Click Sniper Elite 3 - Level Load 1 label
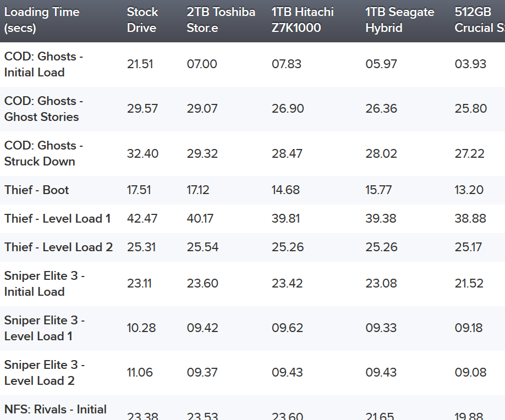 tap(45, 328)
